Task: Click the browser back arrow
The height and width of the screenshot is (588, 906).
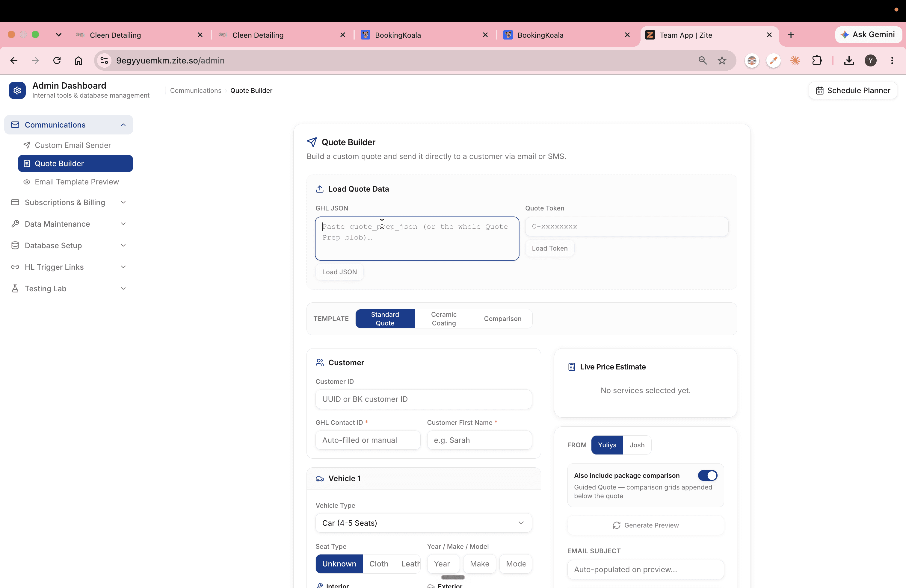Action: pos(14,60)
